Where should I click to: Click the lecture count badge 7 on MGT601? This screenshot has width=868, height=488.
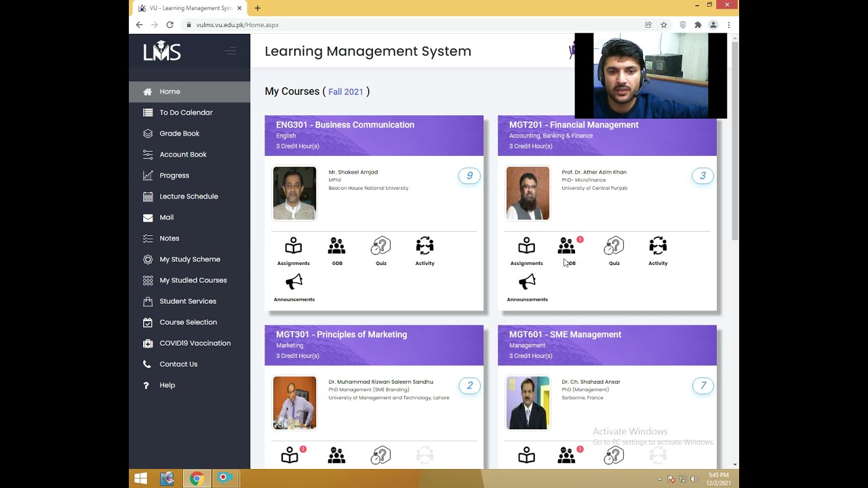(703, 386)
